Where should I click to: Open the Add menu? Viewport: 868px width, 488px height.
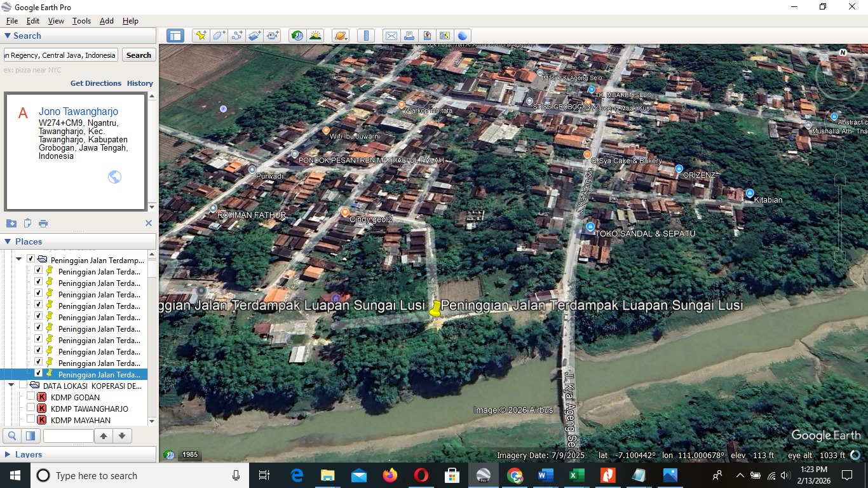pos(107,21)
